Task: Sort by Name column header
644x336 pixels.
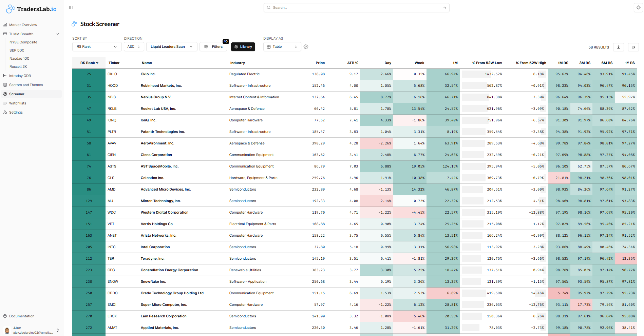Action: click(x=147, y=63)
